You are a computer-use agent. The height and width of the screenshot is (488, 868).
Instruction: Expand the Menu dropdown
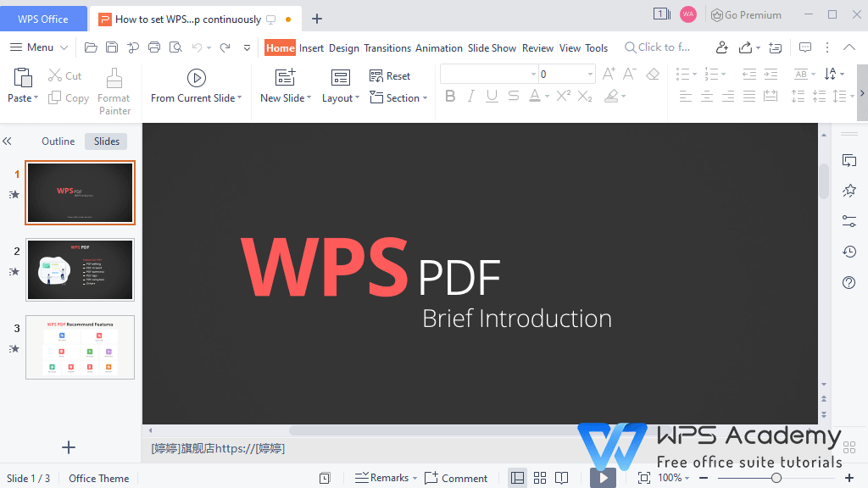(39, 47)
